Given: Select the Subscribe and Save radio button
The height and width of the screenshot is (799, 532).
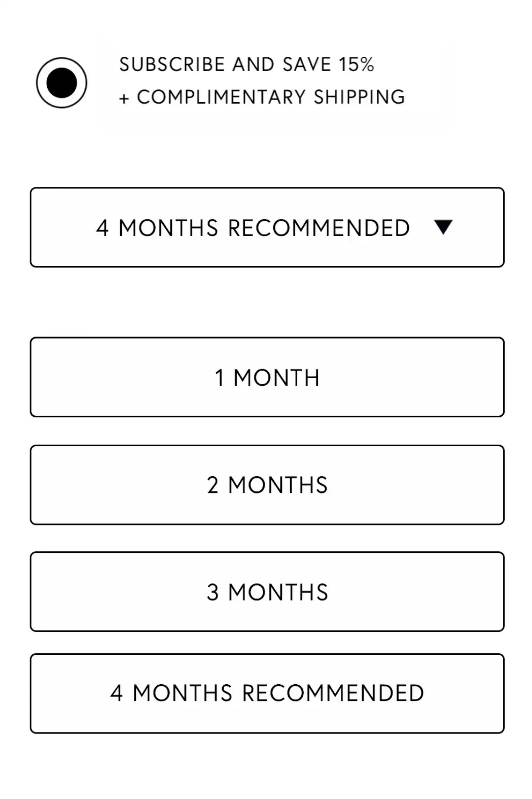Looking at the screenshot, I should pyautogui.click(x=61, y=83).
